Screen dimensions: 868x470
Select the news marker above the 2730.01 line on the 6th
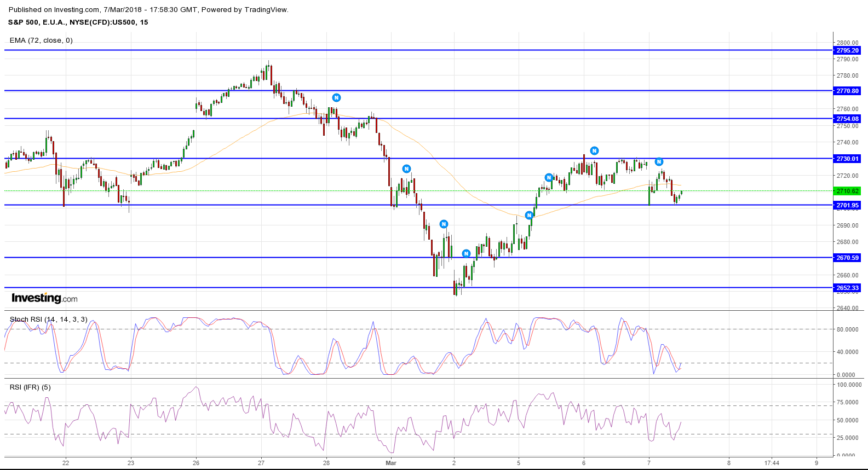tap(594, 151)
